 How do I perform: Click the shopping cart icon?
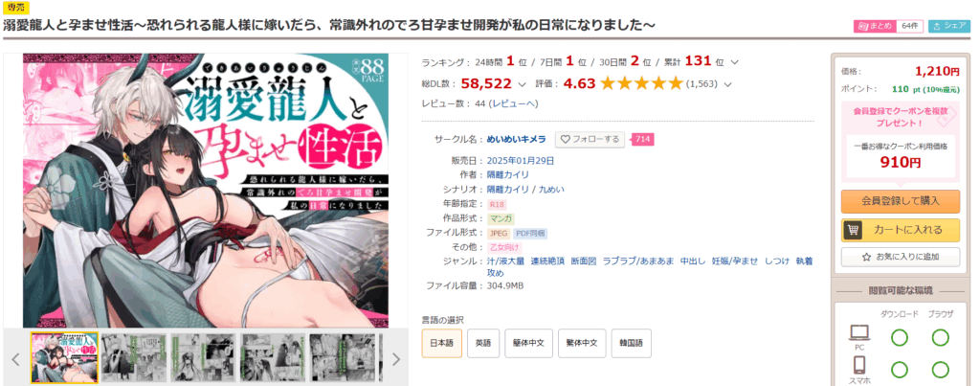853,230
